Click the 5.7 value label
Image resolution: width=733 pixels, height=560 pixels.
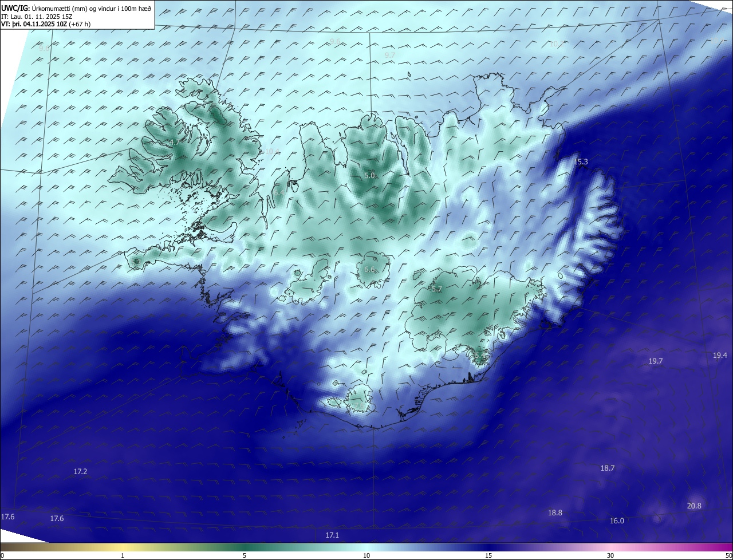(437, 290)
